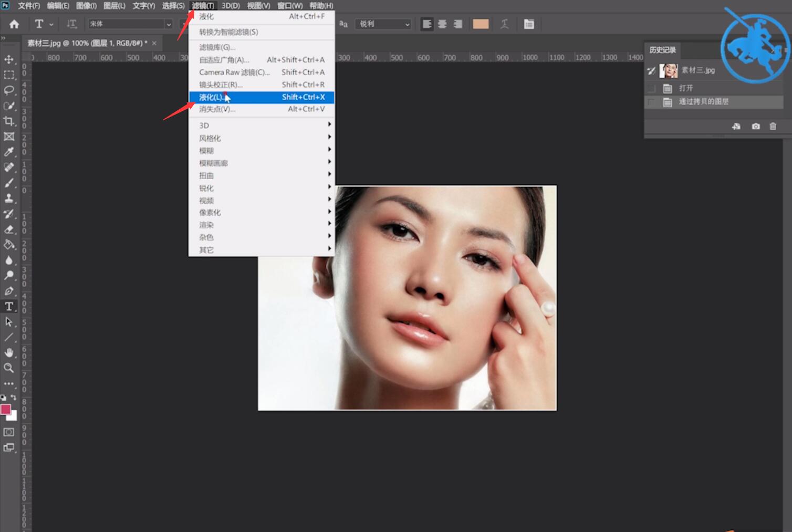792x532 pixels.
Task: Change screen mode icon in toolbar
Action: [x=9, y=447]
